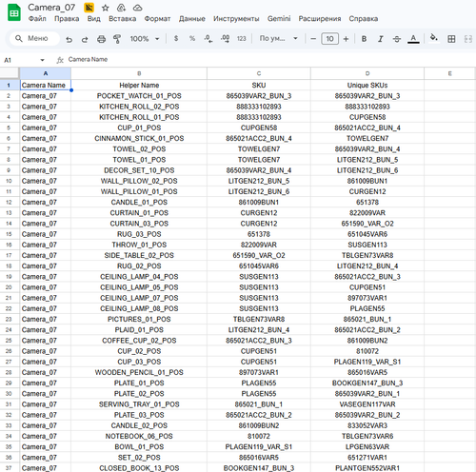The height and width of the screenshot is (472, 476).
Task: Open the Google Sheets home icon
Action: point(14,13)
